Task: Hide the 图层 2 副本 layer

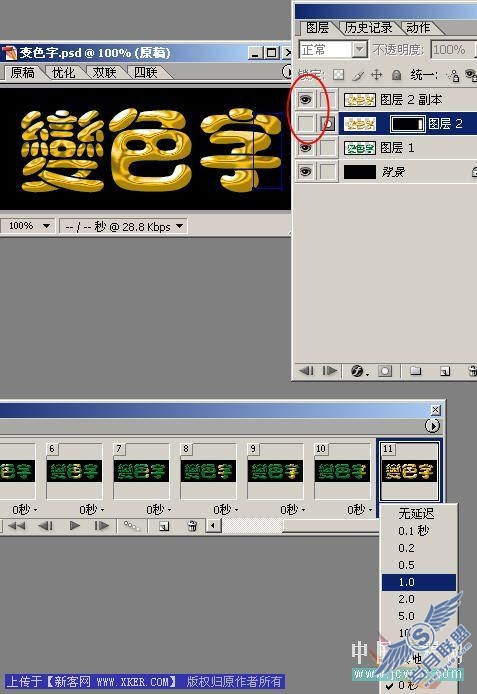Action: (x=305, y=100)
